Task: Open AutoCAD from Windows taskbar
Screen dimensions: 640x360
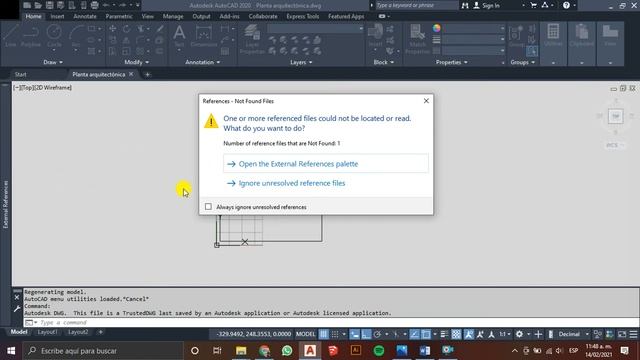Action: coord(310,351)
